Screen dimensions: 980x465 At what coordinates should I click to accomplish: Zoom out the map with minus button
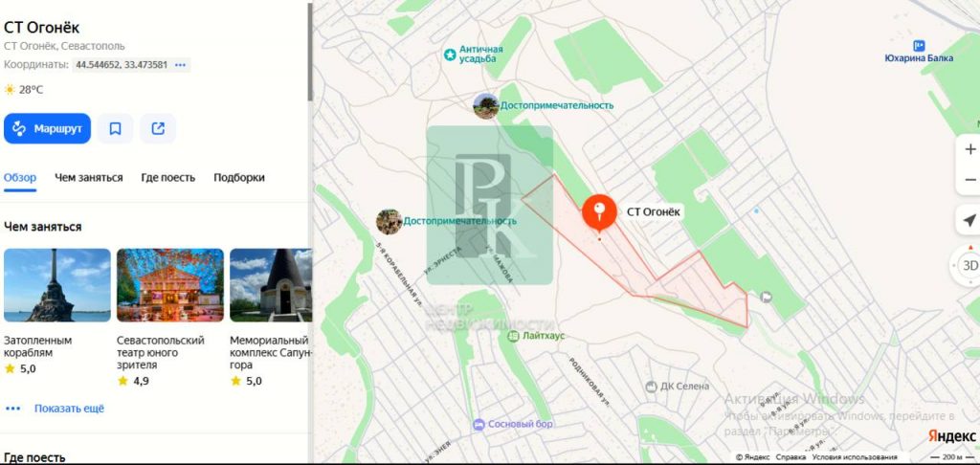click(969, 180)
